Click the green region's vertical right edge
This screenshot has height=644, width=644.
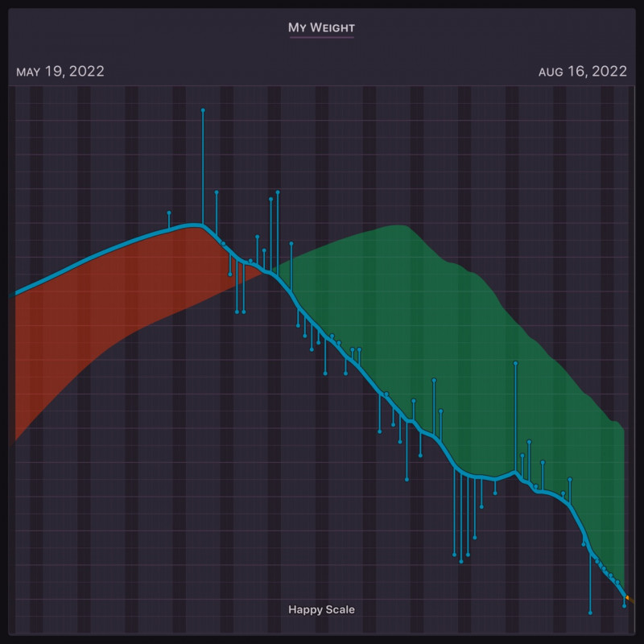pos(624,499)
